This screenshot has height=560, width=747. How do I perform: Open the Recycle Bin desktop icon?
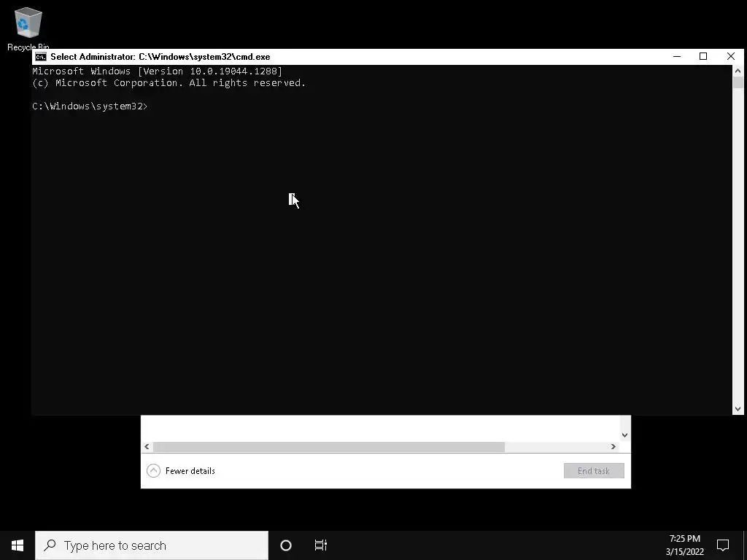[28, 28]
